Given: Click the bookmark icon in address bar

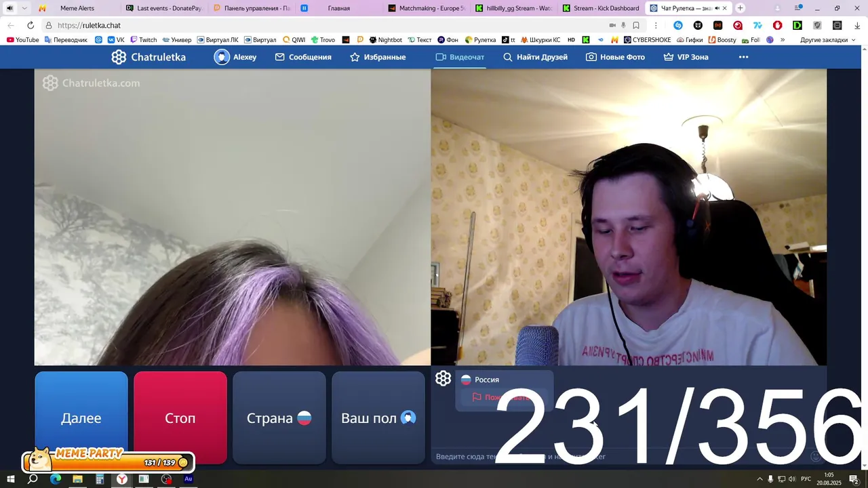Looking at the screenshot, I should [636, 25].
